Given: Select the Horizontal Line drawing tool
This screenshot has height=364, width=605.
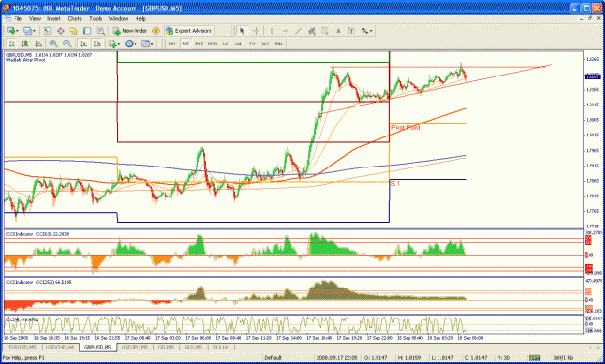Looking at the screenshot, I should pyautogui.click(x=286, y=31).
